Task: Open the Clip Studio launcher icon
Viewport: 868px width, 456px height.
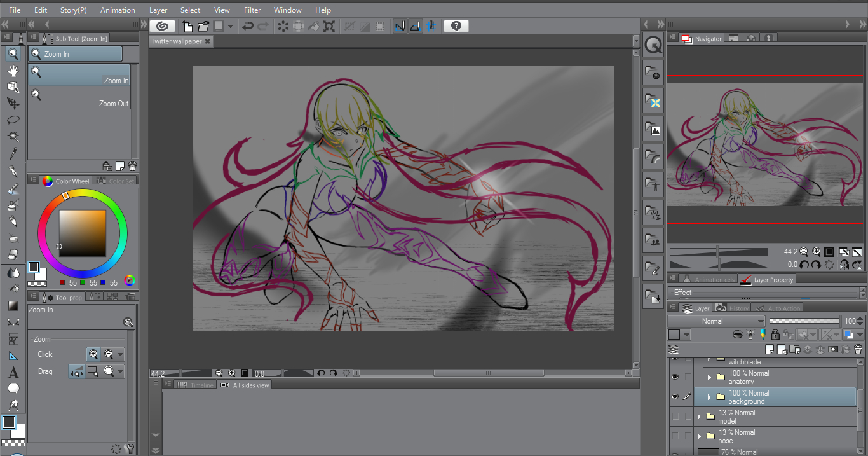Action: pos(163,26)
